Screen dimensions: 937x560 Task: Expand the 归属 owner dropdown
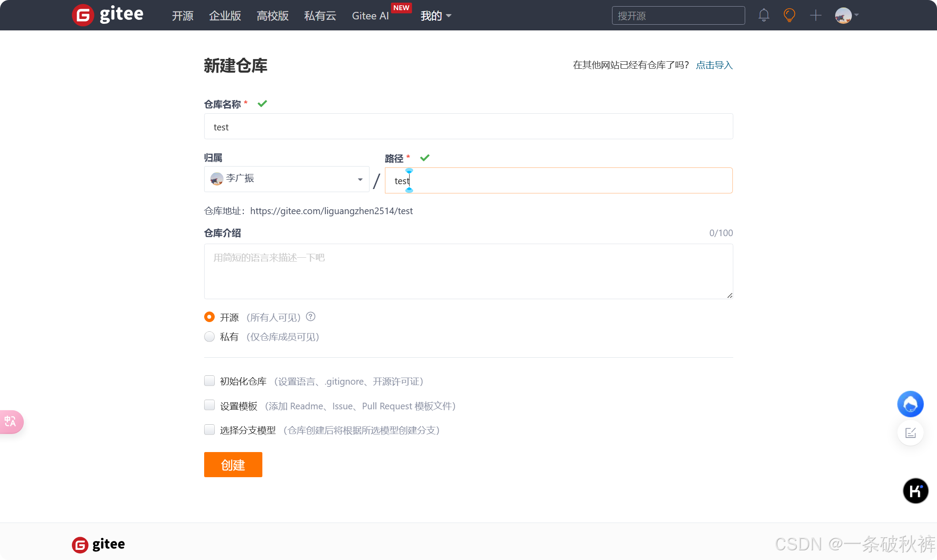287,179
